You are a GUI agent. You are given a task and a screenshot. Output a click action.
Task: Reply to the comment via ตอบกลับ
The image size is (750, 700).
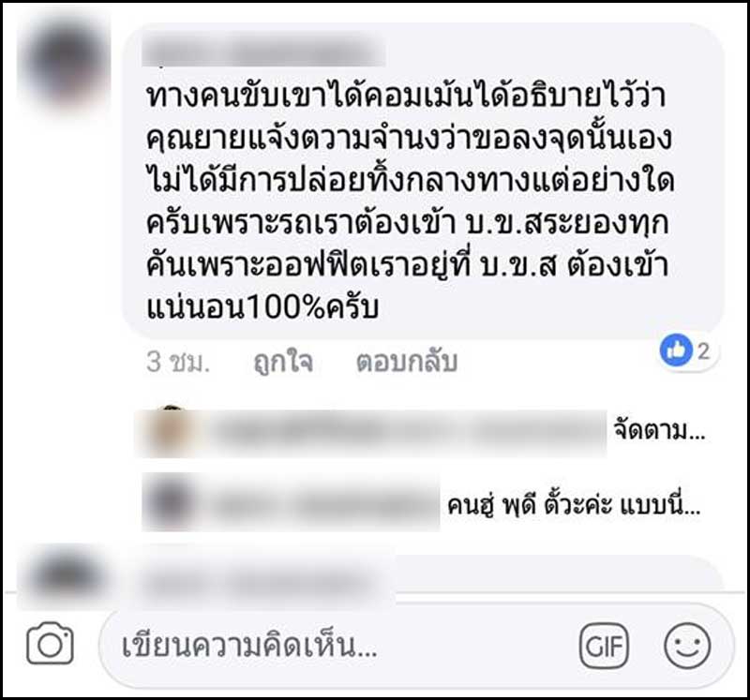(407, 362)
